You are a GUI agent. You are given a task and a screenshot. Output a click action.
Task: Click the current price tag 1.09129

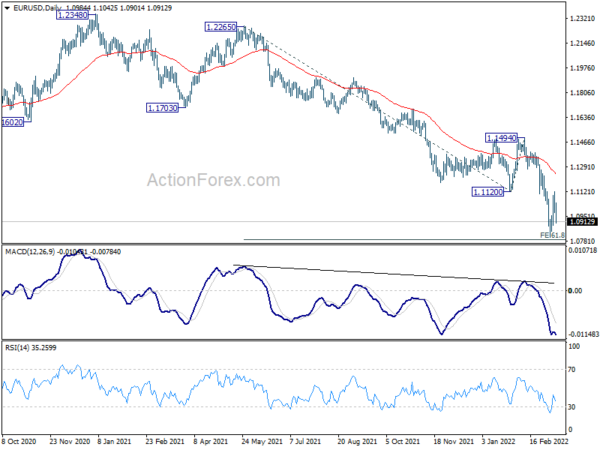tap(582, 222)
